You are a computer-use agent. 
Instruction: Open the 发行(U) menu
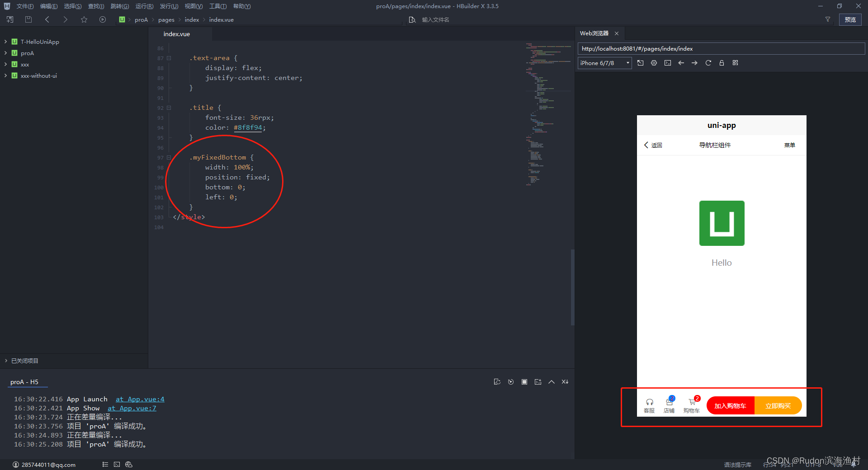coord(169,6)
